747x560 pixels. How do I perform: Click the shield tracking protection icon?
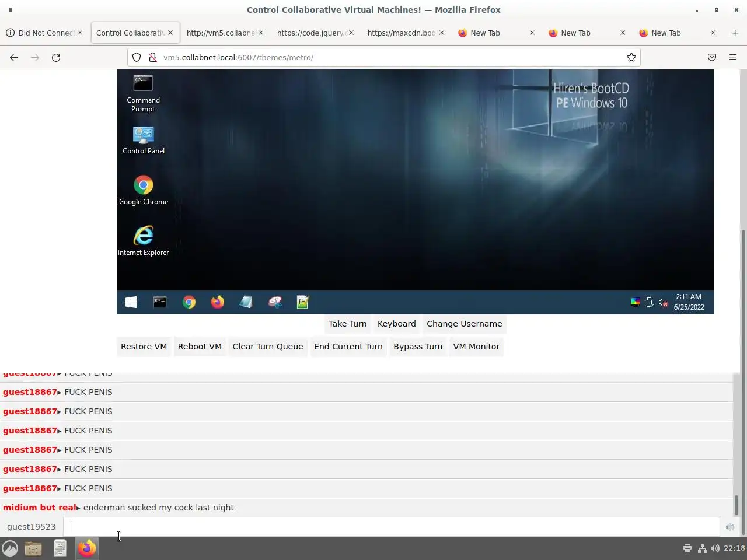pyautogui.click(x=137, y=57)
